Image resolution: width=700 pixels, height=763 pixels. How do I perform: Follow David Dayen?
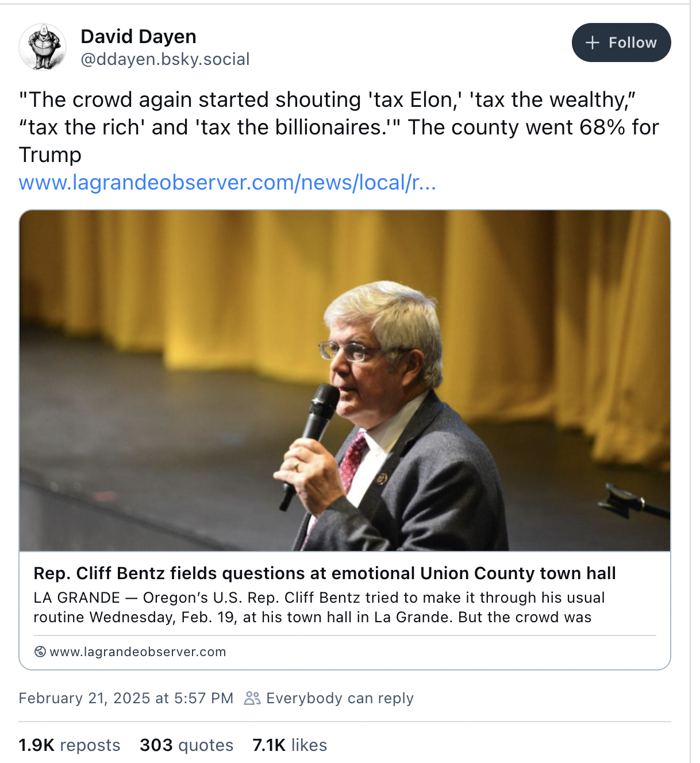(x=621, y=43)
